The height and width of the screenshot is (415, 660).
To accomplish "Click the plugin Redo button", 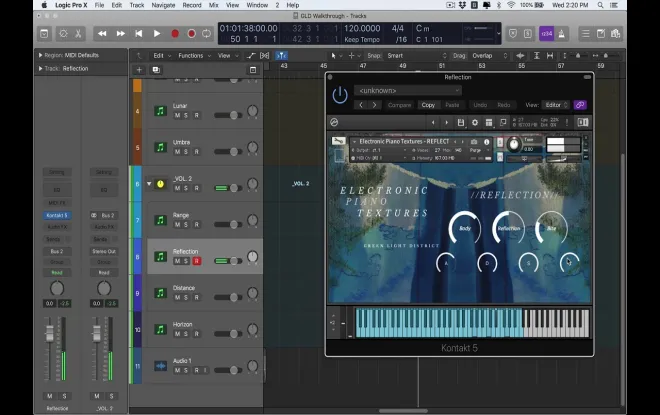I will click(503, 105).
